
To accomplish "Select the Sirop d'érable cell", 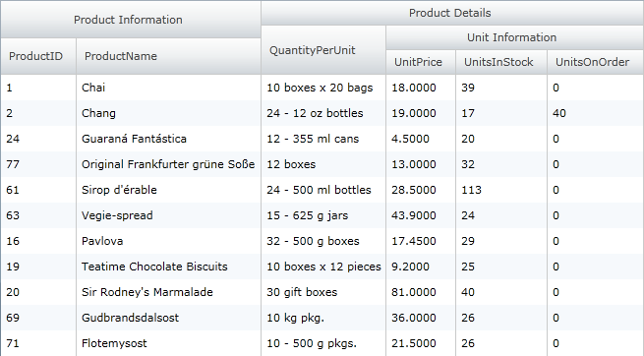I will click(169, 190).
